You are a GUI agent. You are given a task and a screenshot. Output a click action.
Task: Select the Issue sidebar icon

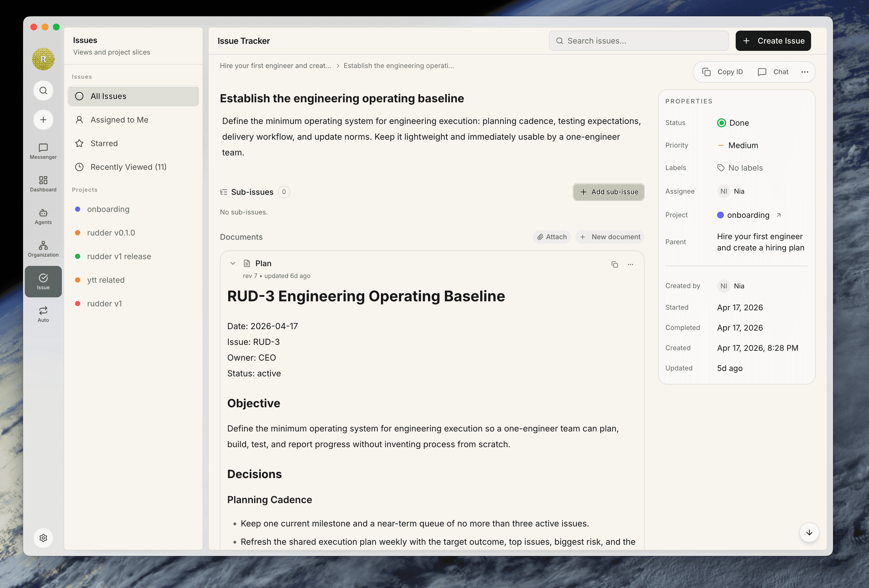[x=43, y=281]
